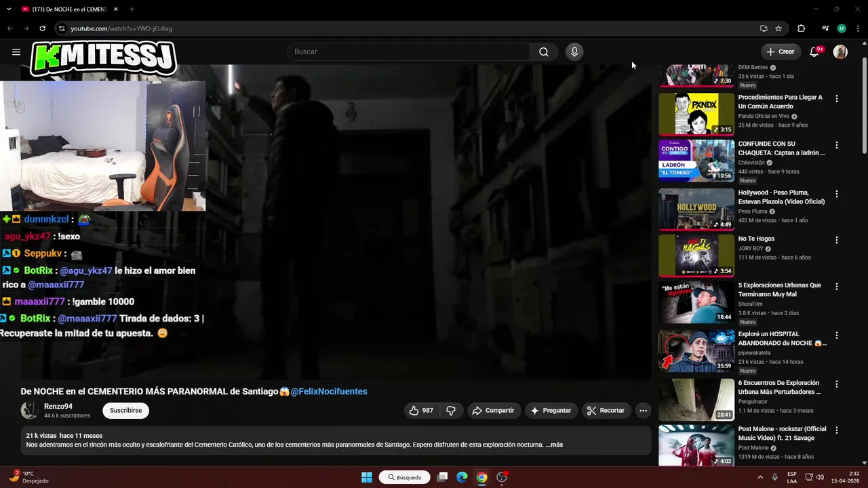Screen dimensions: 868x488
Task: Open 5 Exploraciones Urbanas video thumbnail
Action: [696, 302]
